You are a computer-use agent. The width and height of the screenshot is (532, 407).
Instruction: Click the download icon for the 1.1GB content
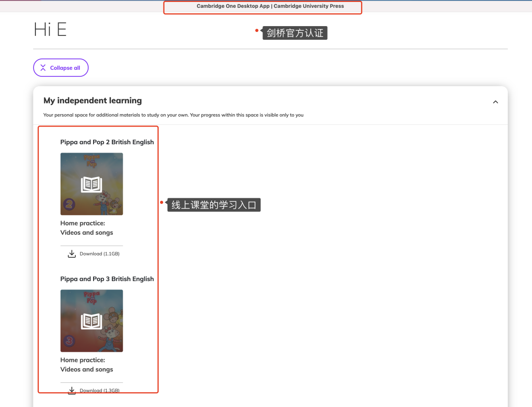pos(71,254)
